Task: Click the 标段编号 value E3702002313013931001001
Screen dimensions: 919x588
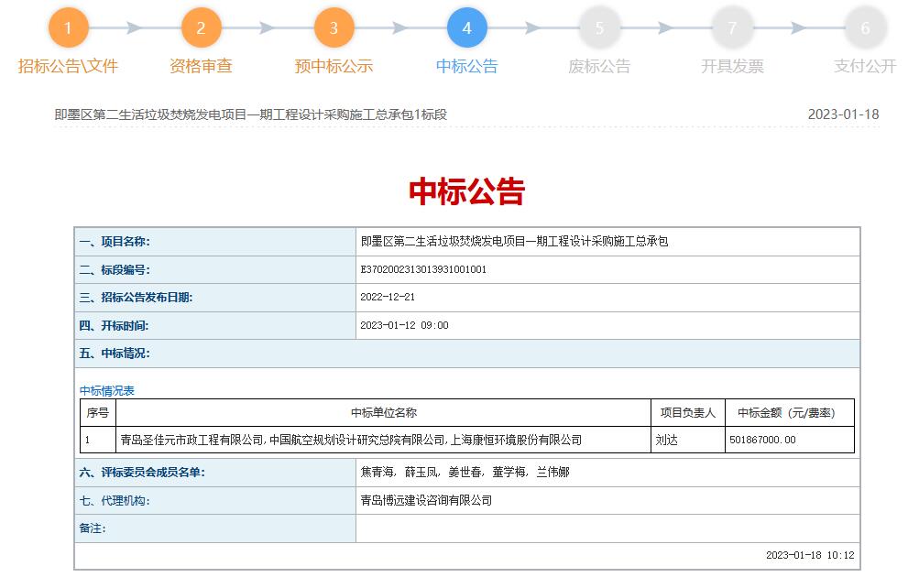Action: [x=424, y=270]
